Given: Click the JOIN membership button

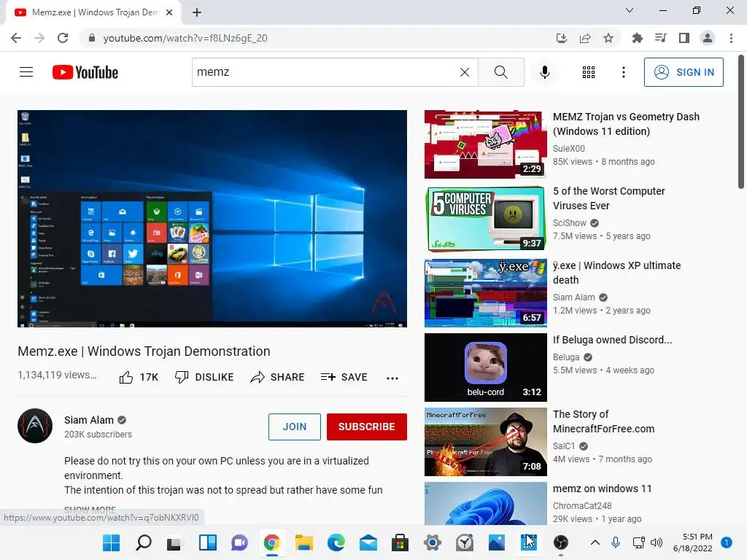Looking at the screenshot, I should (295, 427).
